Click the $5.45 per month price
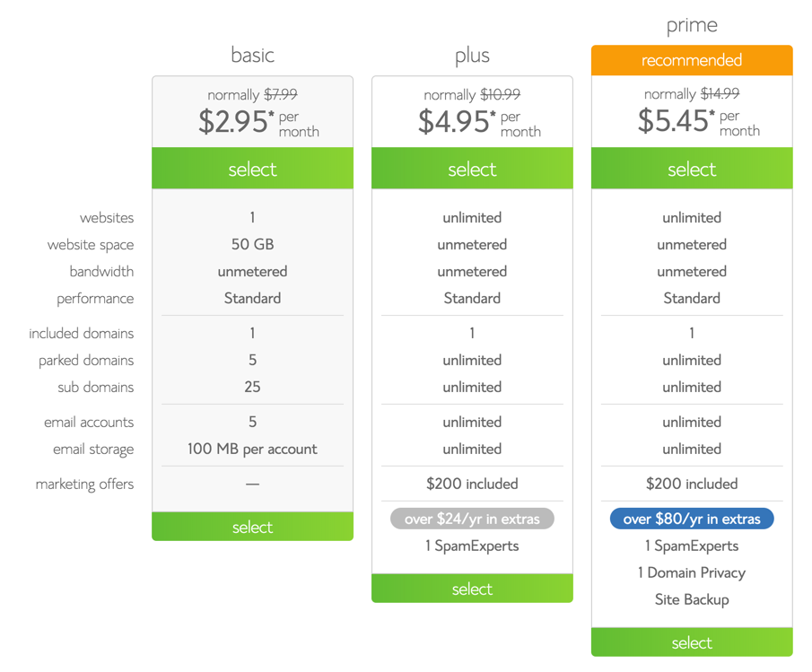This screenshot has width=812, height=672. click(x=675, y=121)
